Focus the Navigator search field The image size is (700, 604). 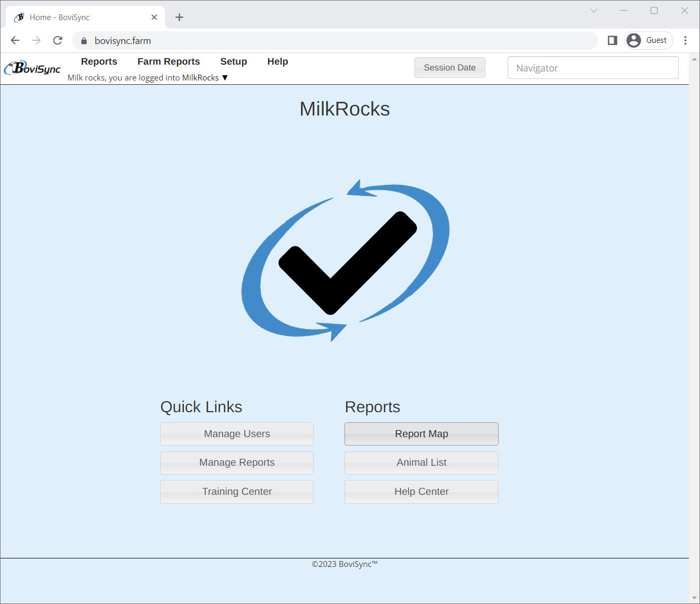point(593,68)
